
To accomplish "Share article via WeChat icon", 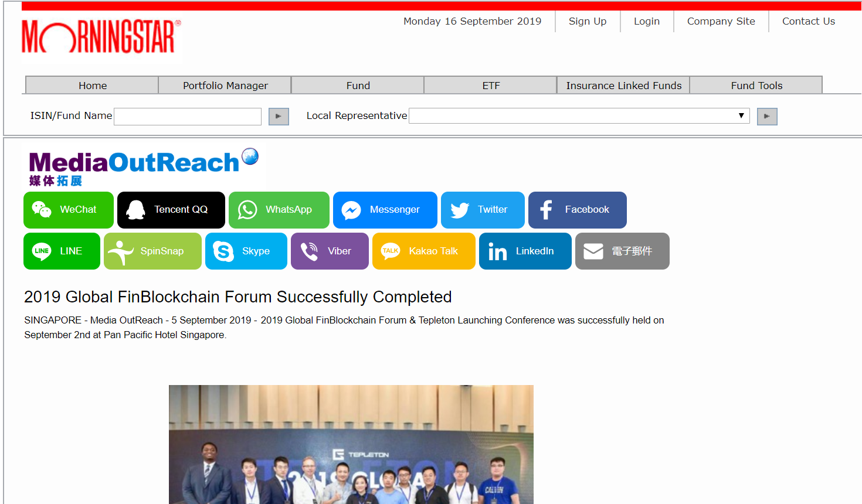I will click(68, 210).
